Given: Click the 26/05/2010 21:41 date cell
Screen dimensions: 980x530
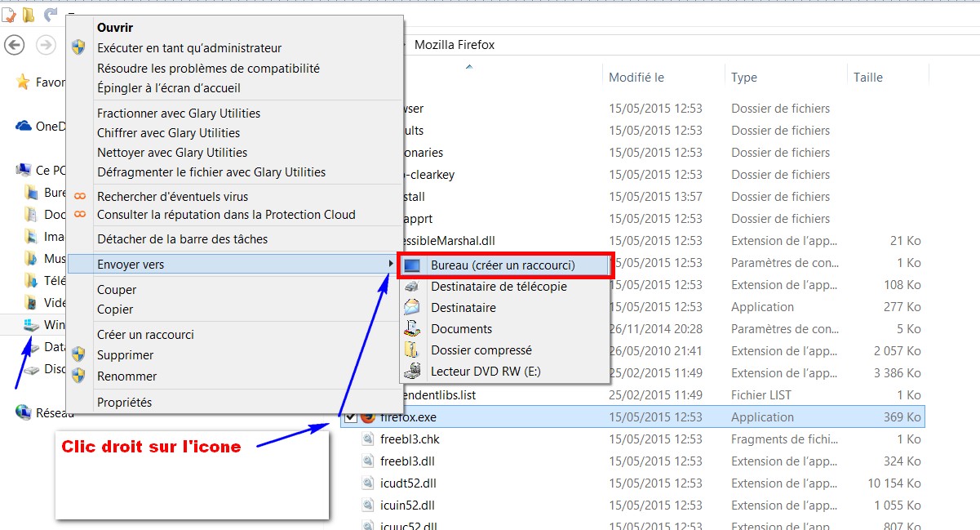Looking at the screenshot, I should pyautogui.click(x=655, y=351).
